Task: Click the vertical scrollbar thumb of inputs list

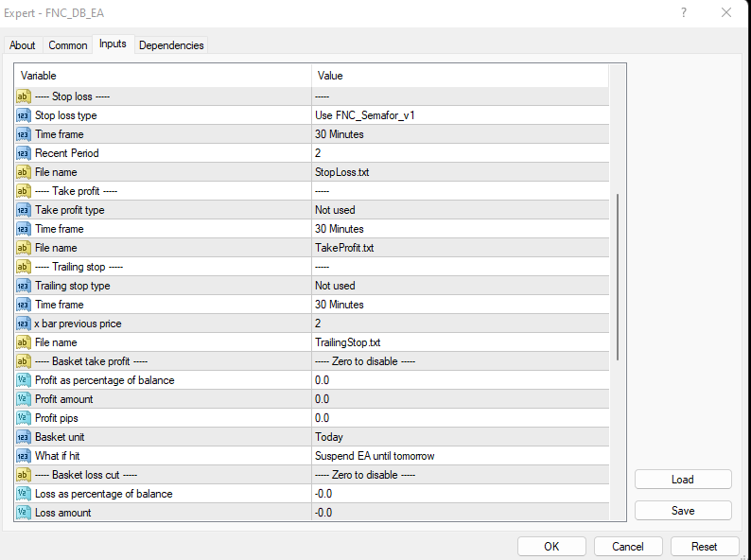Action: (618, 274)
